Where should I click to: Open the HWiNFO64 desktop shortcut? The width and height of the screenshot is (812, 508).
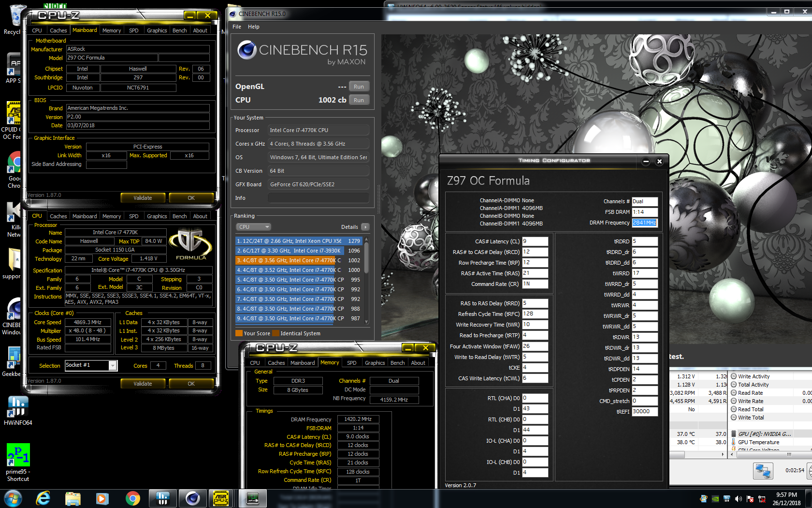(x=18, y=410)
